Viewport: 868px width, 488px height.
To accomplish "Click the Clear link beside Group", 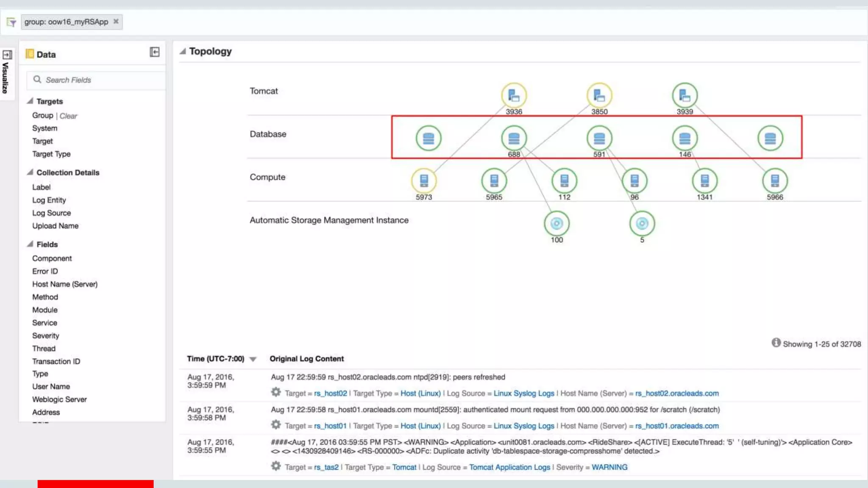I will 68,116.
